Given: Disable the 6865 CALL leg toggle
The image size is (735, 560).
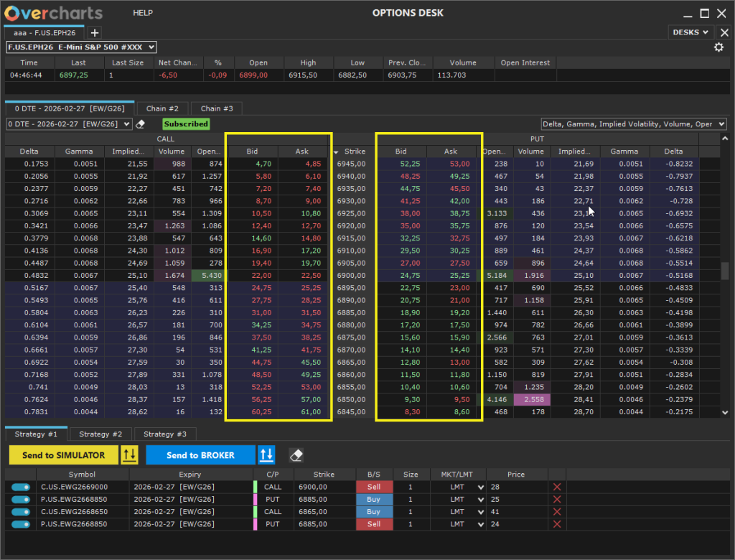Looking at the screenshot, I should tap(21, 512).
